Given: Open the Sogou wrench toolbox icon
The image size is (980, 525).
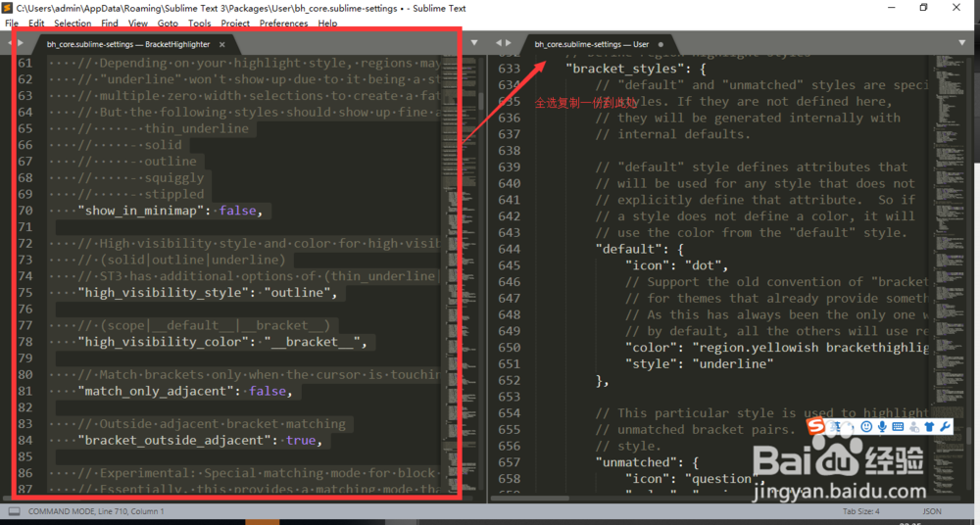Looking at the screenshot, I should click(945, 427).
